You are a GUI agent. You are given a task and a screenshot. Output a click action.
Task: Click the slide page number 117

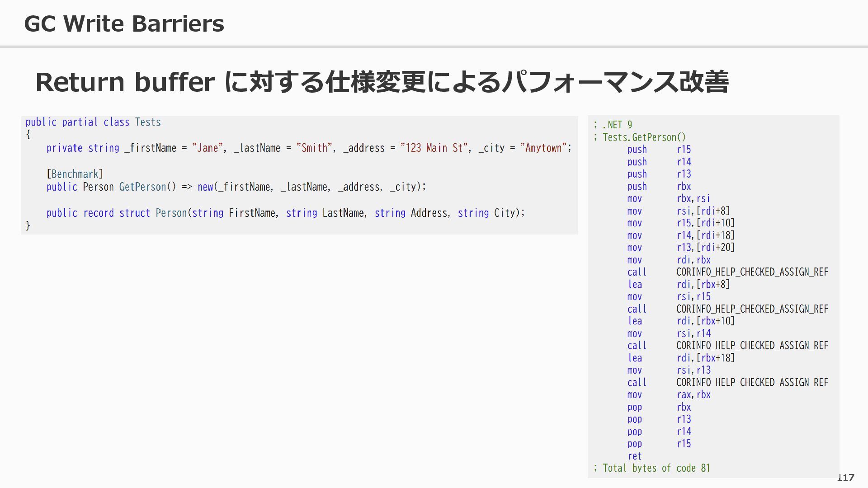[x=845, y=477]
